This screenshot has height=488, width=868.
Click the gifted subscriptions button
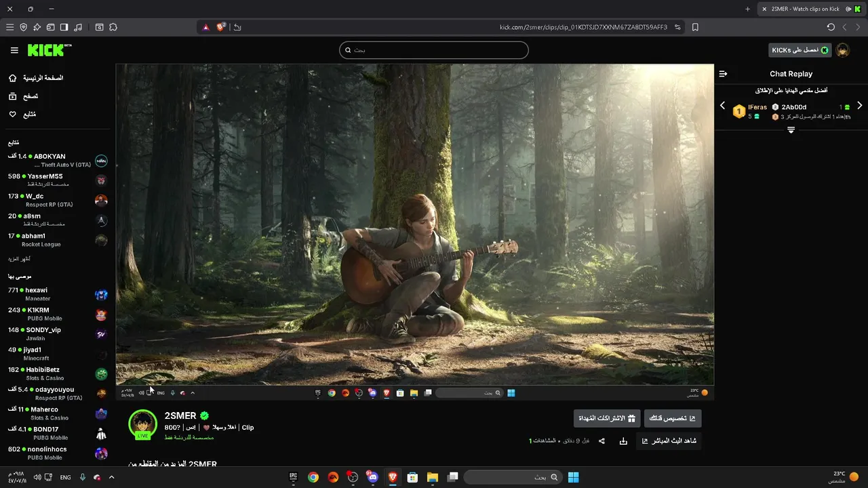[x=607, y=418]
